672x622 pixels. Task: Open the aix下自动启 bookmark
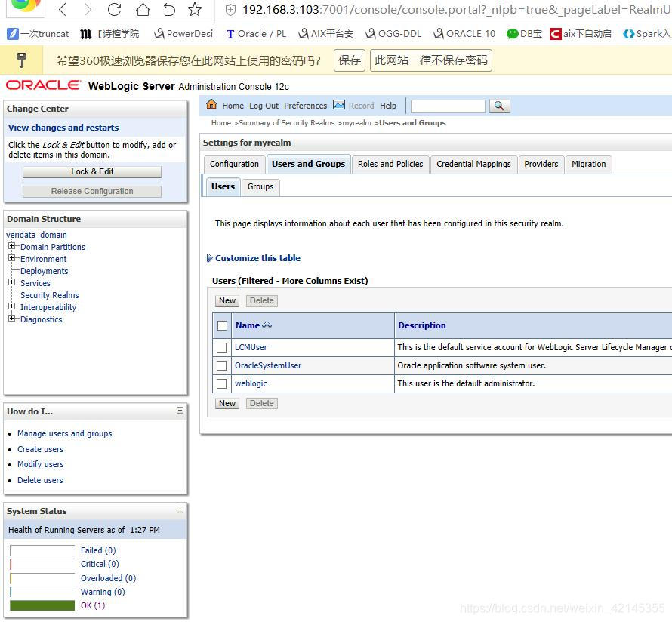pos(581,34)
